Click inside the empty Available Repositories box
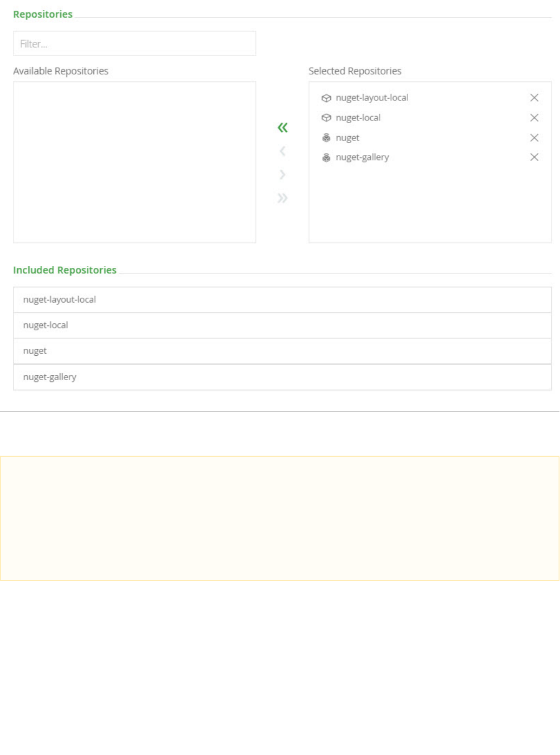The height and width of the screenshot is (755, 560). pos(134,162)
